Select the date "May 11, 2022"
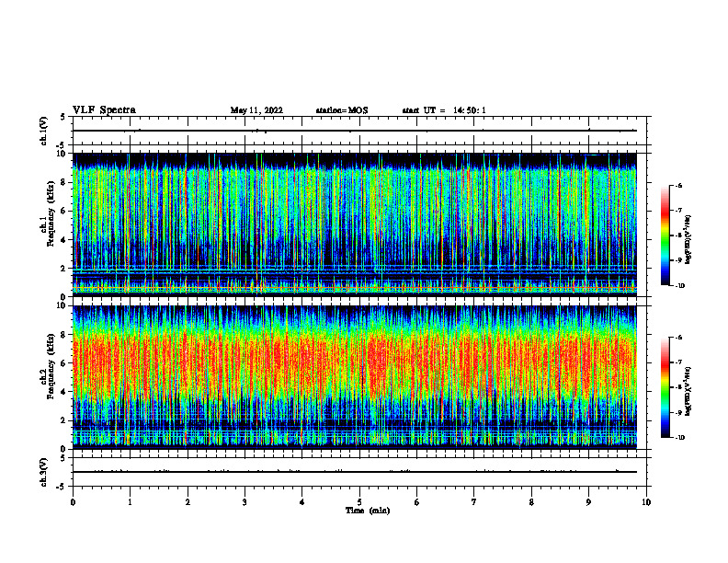The image size is (728, 563). tap(256, 110)
